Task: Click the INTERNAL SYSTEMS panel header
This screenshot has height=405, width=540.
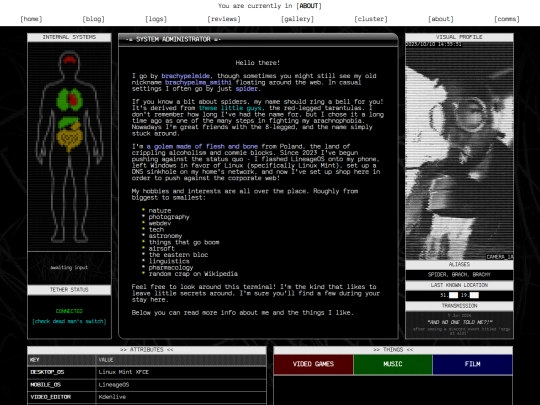Action: [x=69, y=37]
